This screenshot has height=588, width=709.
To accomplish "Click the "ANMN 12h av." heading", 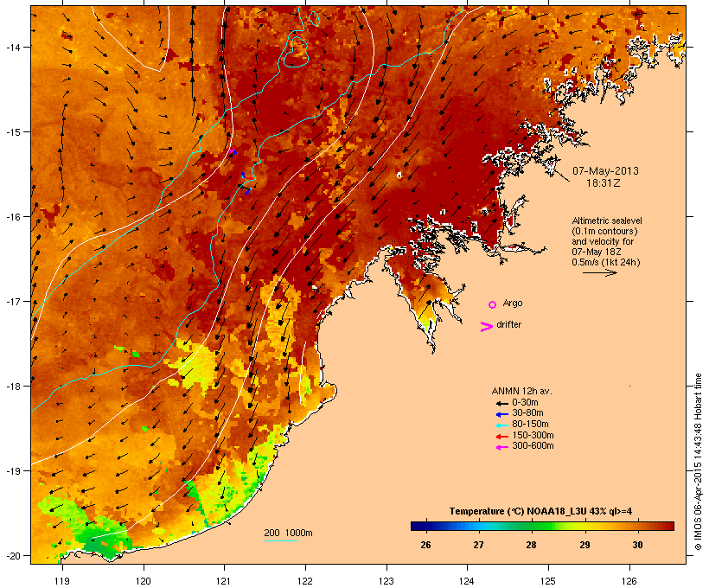I will pos(521,391).
